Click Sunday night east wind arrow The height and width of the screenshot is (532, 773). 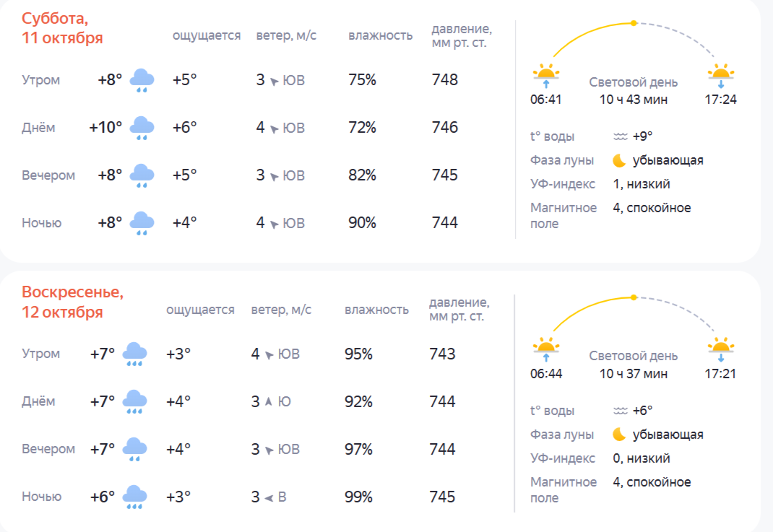(x=268, y=497)
